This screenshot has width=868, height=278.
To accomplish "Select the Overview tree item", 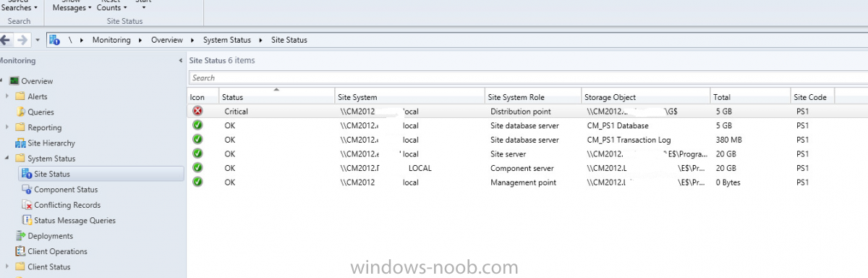I will 37,81.
